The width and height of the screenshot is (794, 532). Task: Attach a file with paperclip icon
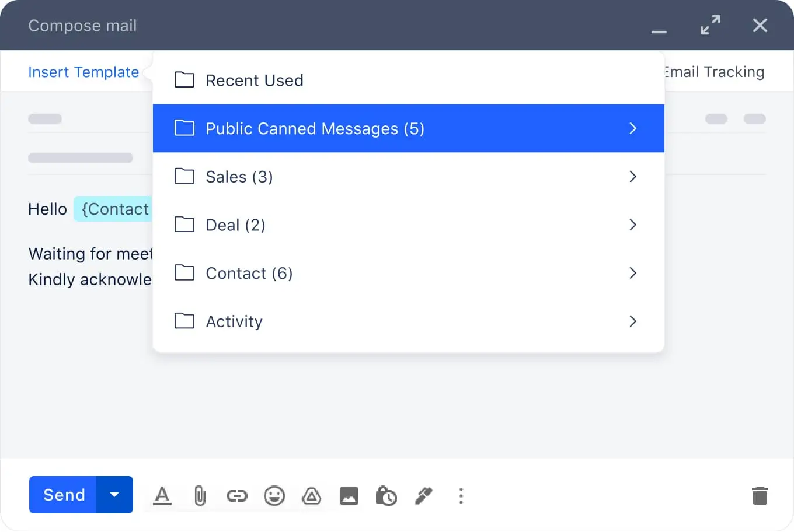point(200,496)
